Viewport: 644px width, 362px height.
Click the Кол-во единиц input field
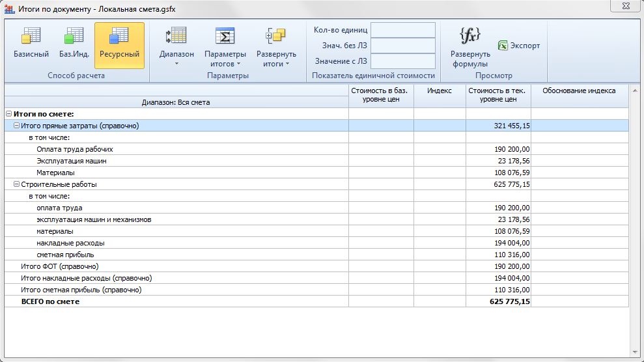(x=402, y=30)
